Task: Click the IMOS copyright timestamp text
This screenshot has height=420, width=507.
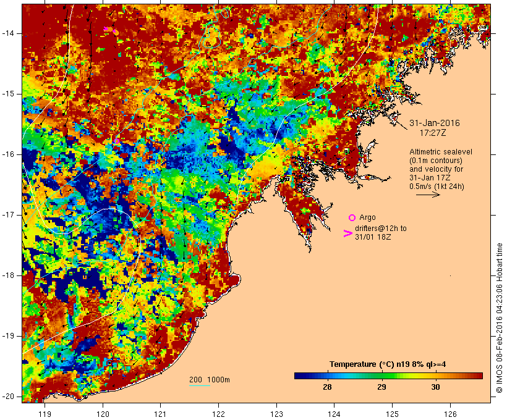Action: click(x=500, y=318)
